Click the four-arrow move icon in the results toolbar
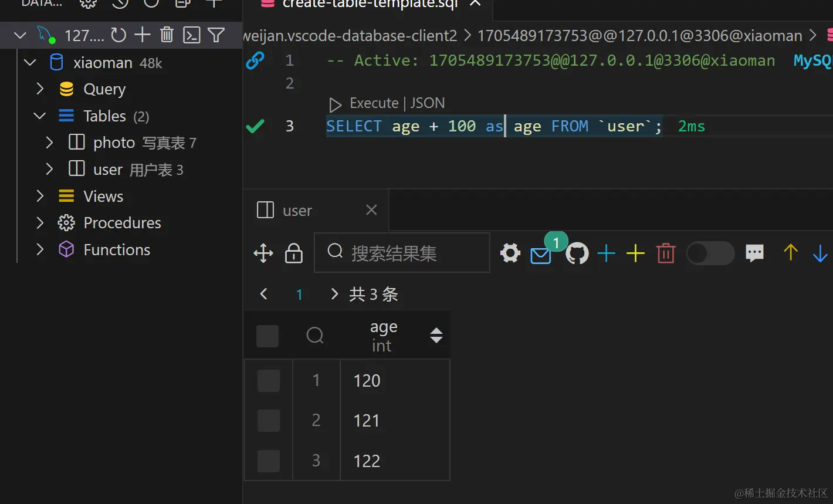Viewport: 833px width, 504px height. [263, 253]
